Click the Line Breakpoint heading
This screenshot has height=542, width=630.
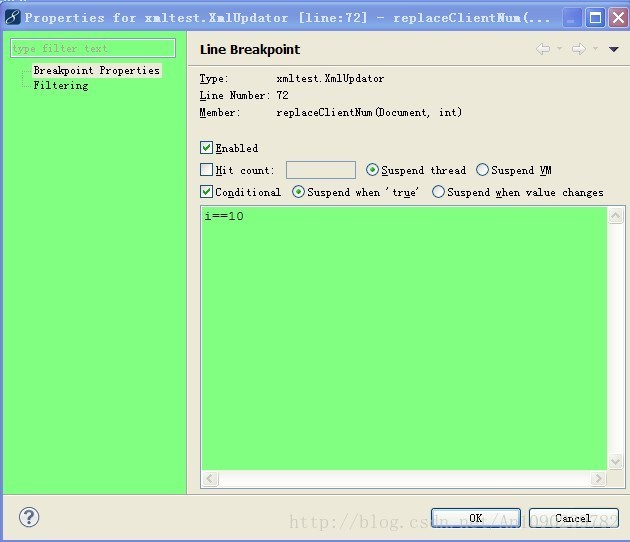pyautogui.click(x=250, y=49)
